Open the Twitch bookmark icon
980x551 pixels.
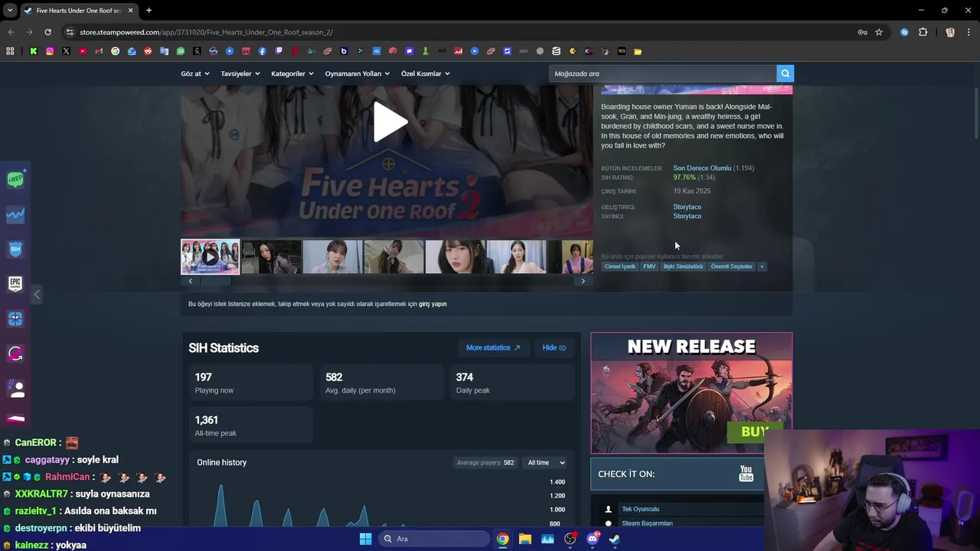(279, 51)
